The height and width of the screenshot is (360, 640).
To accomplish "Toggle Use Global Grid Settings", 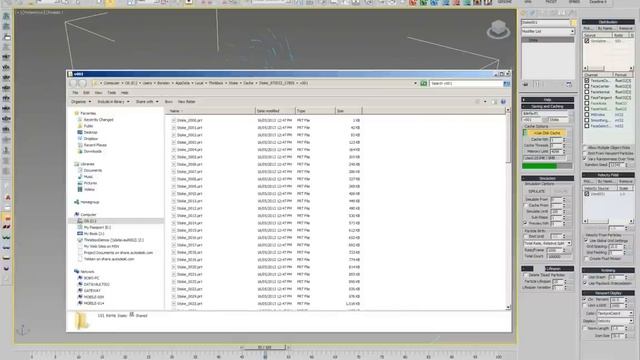I will coord(587,241).
